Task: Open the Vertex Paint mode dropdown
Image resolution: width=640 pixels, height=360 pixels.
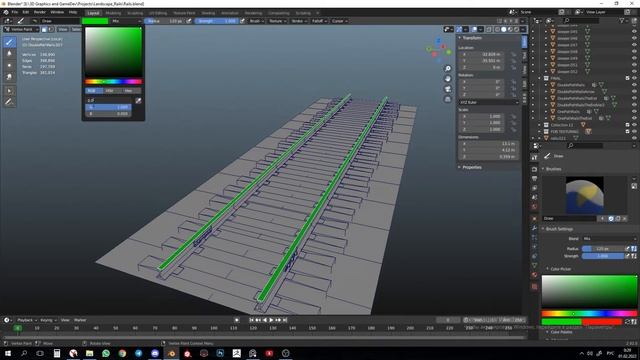Action: 21,29
